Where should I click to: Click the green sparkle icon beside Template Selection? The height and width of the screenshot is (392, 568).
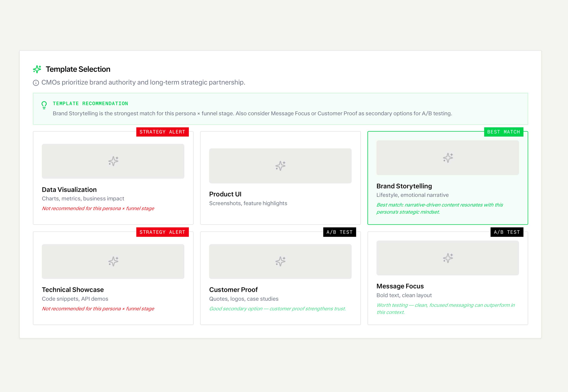pos(37,69)
